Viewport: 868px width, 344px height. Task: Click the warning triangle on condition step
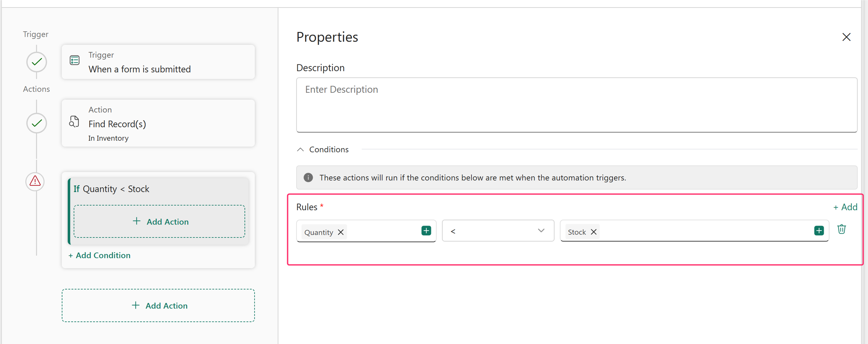click(x=35, y=181)
